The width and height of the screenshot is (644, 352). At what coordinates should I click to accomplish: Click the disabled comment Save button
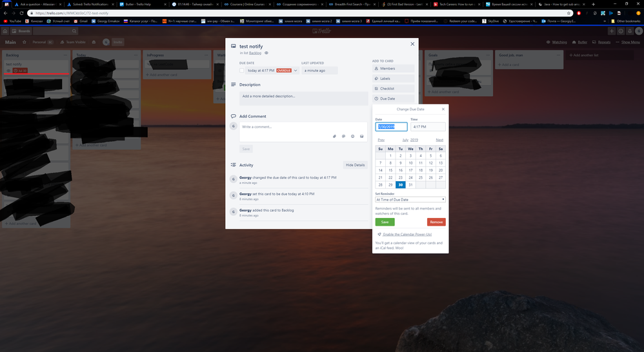click(246, 149)
